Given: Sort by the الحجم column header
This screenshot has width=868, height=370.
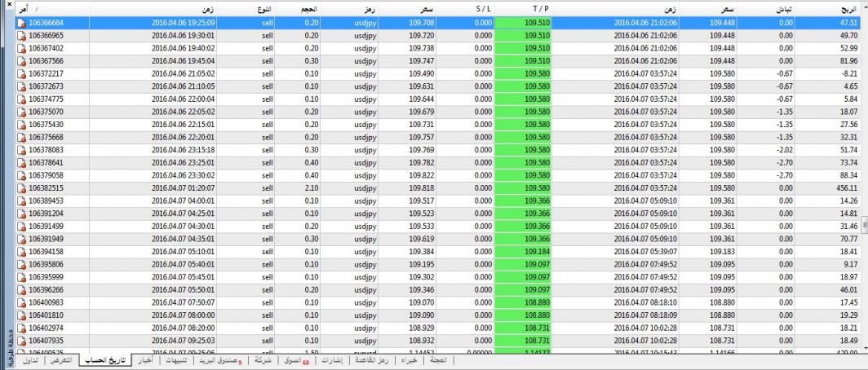Looking at the screenshot, I should point(297,10).
